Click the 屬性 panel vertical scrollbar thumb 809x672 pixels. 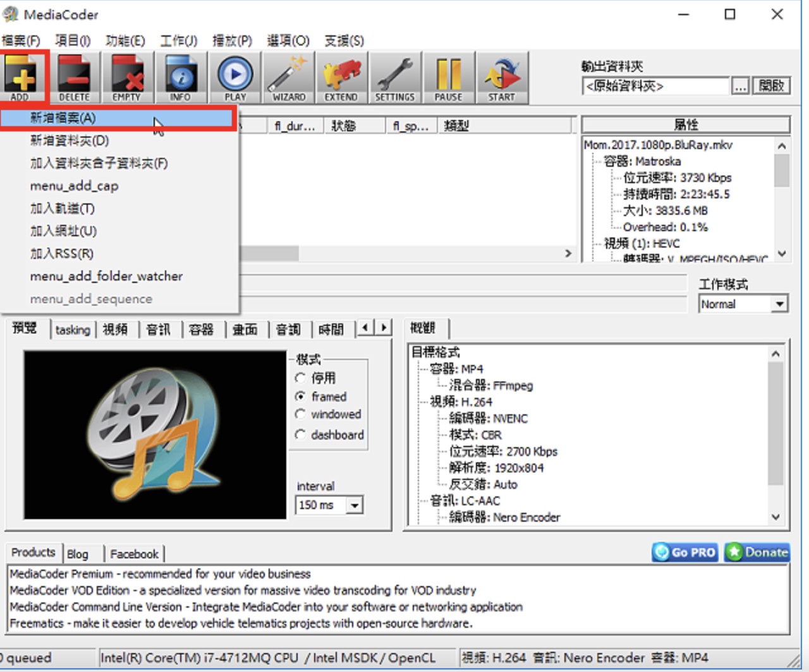pyautogui.click(x=782, y=170)
